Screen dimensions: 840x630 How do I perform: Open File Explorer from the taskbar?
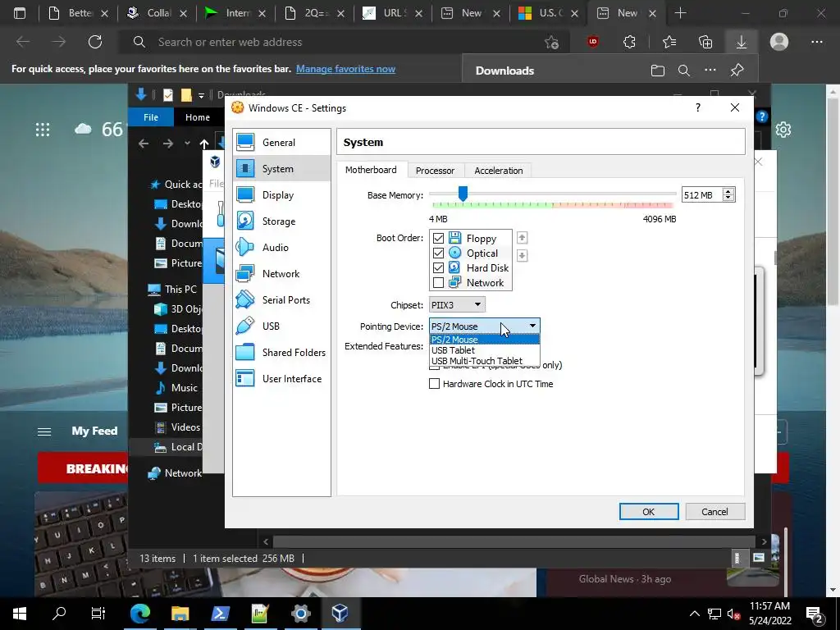coord(180,613)
